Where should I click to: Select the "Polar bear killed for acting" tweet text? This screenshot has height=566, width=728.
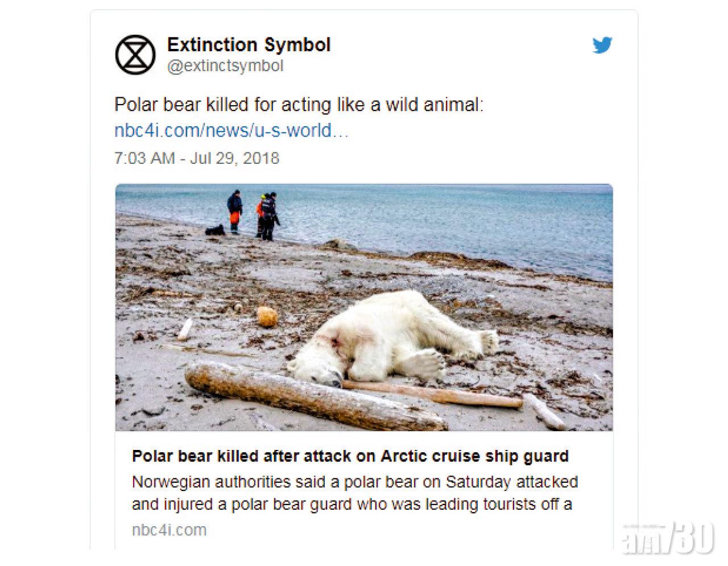tap(299, 105)
